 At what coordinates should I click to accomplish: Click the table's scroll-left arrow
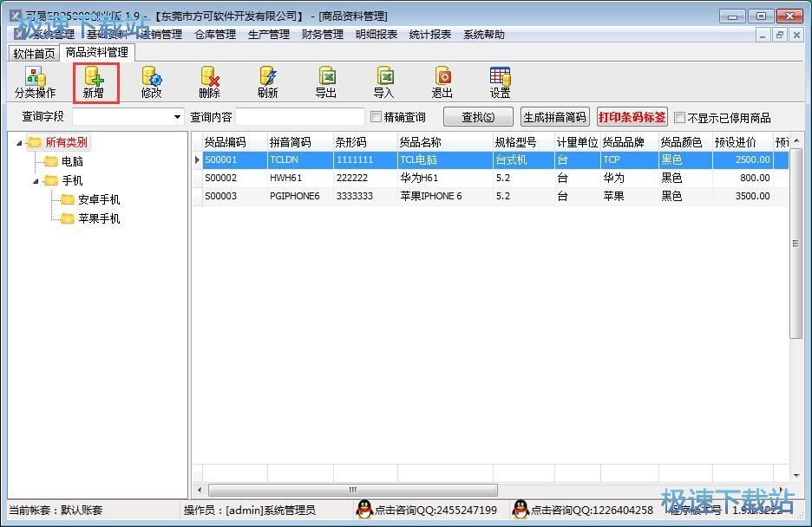[200, 489]
